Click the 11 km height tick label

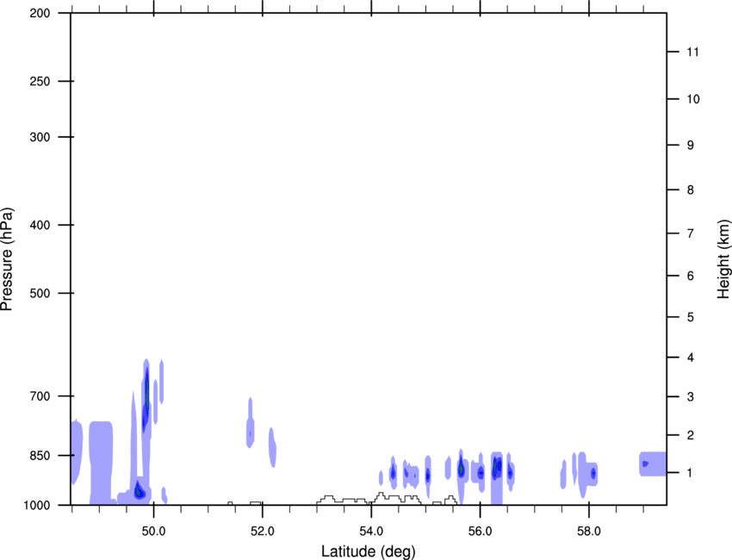[x=692, y=52]
